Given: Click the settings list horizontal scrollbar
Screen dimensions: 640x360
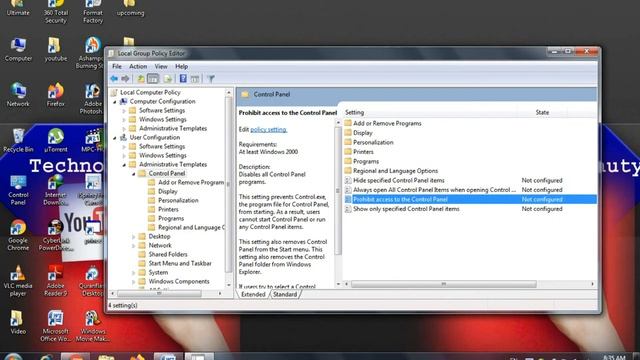Looking at the screenshot, I should (x=444, y=284).
